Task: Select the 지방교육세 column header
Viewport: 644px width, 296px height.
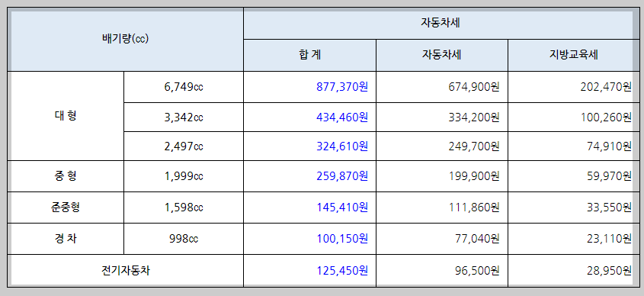Action: [574, 55]
